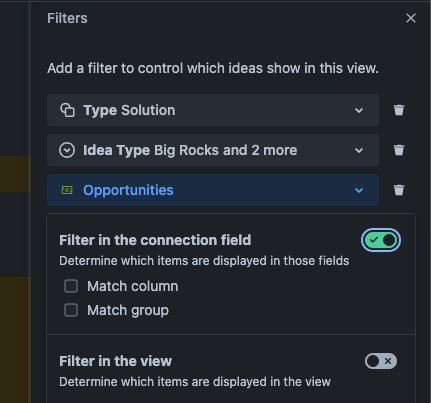Image resolution: width=431 pixels, height=403 pixels.
Task: Click the Filters panel title
Action: point(67,18)
